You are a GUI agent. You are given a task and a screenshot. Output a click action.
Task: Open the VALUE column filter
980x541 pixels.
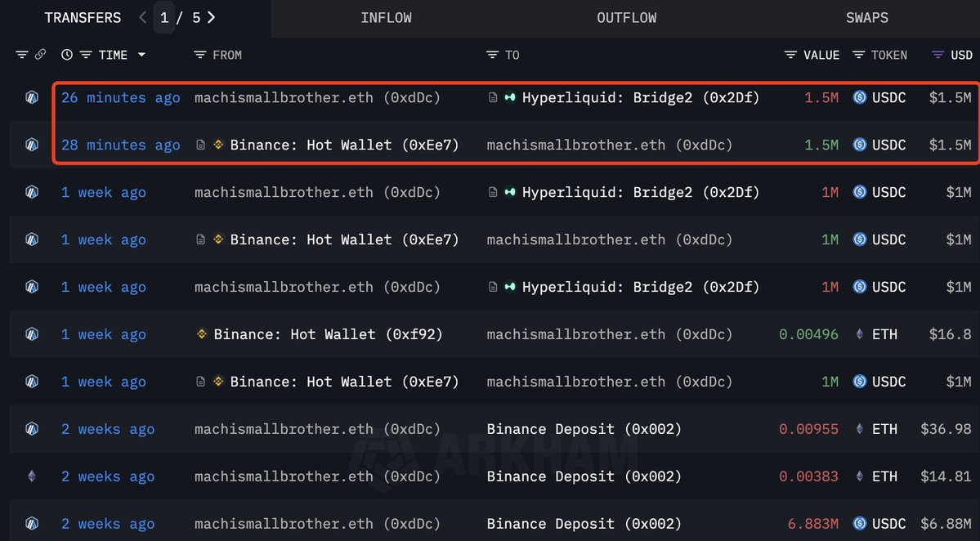click(790, 55)
